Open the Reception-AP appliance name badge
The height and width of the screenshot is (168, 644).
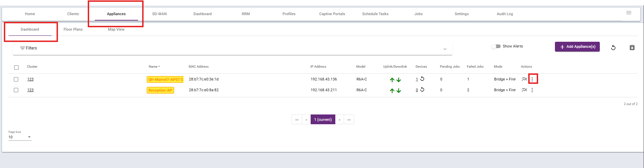pyautogui.click(x=160, y=90)
